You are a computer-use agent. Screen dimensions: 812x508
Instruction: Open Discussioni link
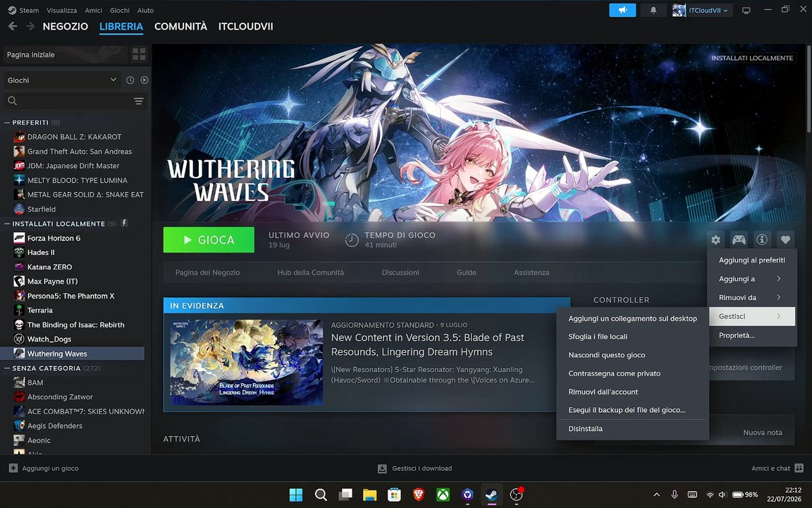coord(400,272)
